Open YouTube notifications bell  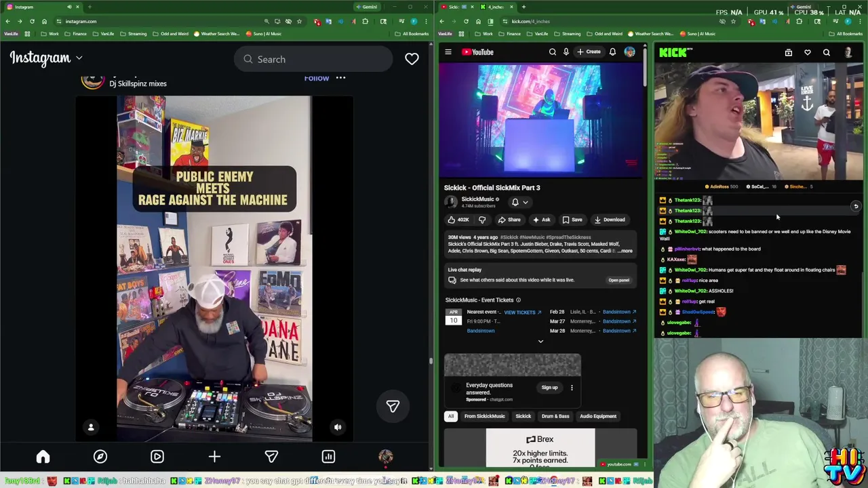612,52
